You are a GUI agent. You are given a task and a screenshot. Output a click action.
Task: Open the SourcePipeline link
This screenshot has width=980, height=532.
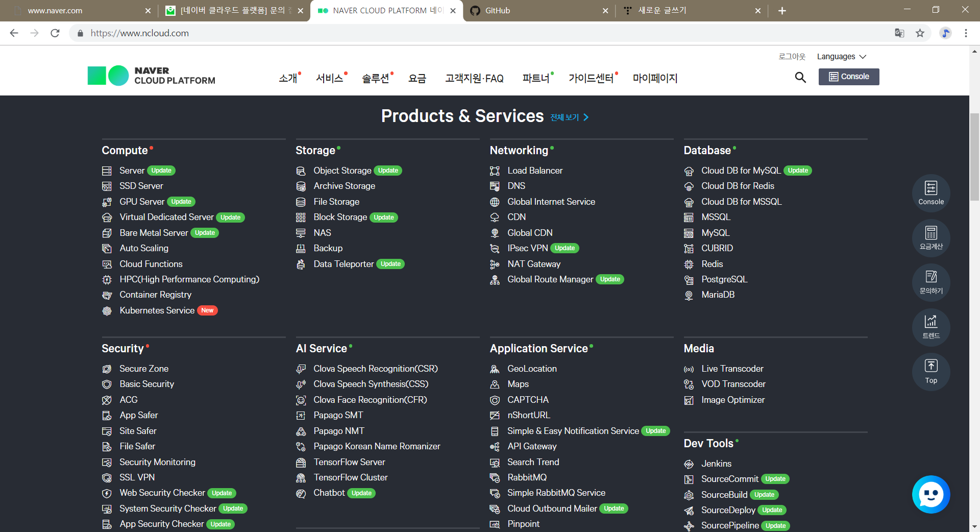click(x=730, y=525)
